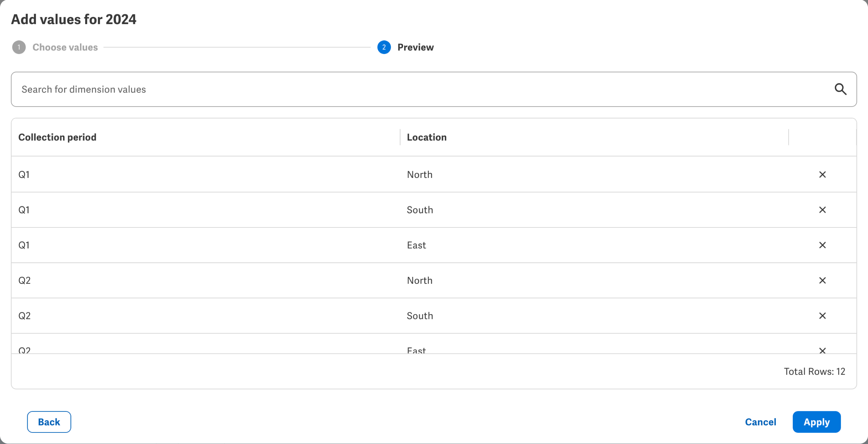
Task: Remove the Q1 East row
Action: tap(822, 245)
